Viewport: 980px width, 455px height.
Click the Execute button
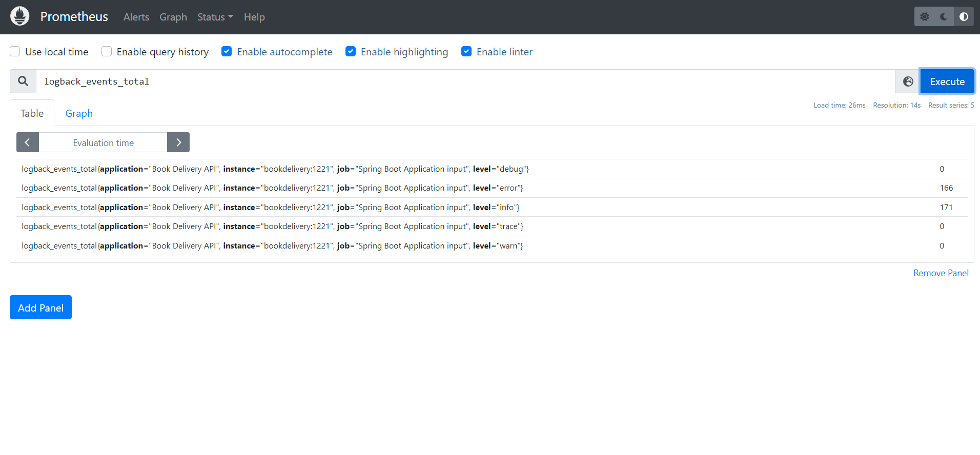click(947, 81)
